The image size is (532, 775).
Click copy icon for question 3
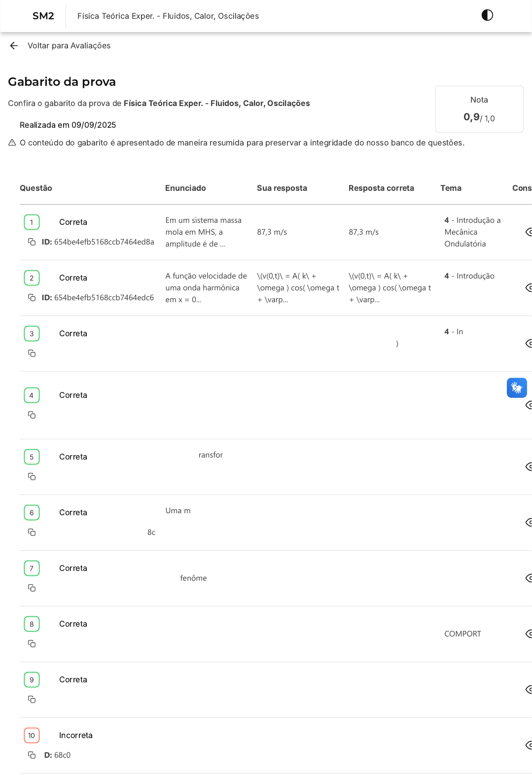(x=32, y=353)
